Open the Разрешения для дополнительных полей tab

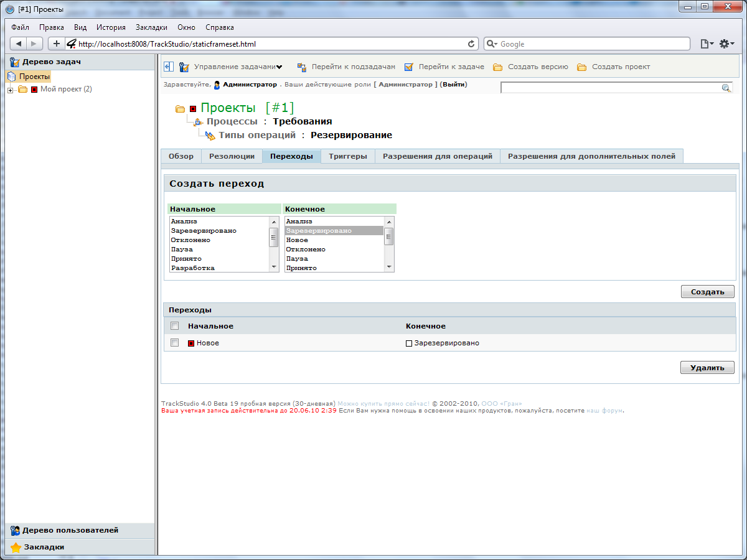click(x=591, y=156)
